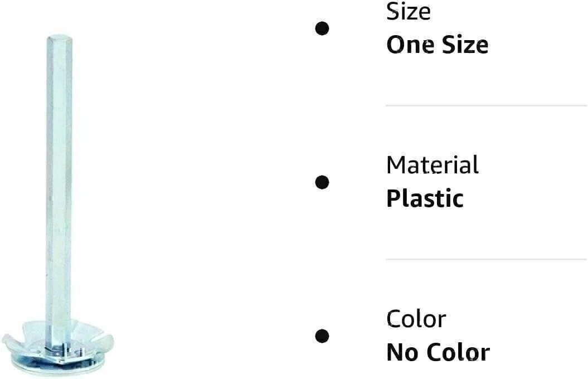
Task: Click the bullet dot beside Size
Action: [322, 28]
